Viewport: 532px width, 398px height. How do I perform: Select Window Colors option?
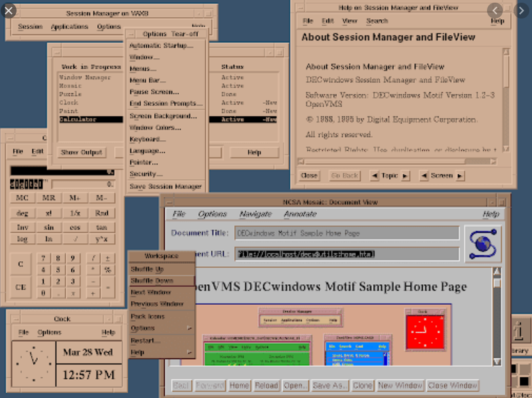(155, 128)
